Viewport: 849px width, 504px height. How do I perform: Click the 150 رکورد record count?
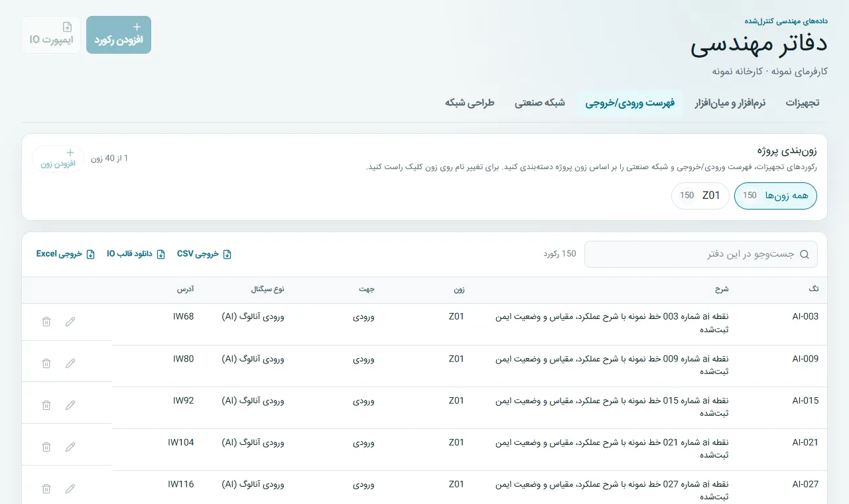click(x=560, y=254)
